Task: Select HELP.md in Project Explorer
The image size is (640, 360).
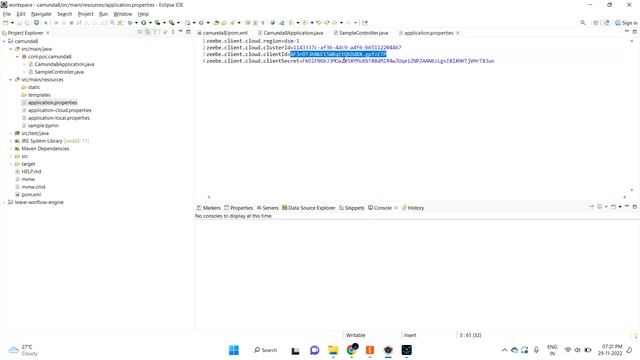Action: coord(31,172)
